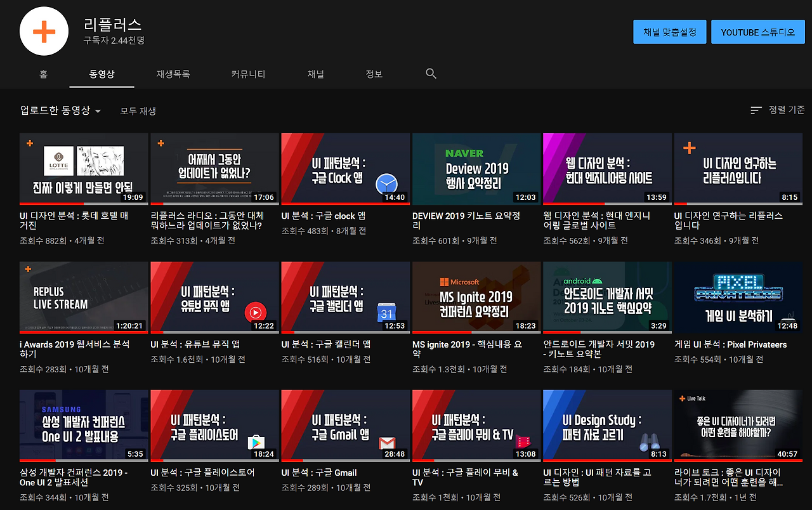This screenshot has height=510, width=812.
Task: Open title 'UI 분석 : 유튜브 뮤직 앱'
Action: [195, 344]
